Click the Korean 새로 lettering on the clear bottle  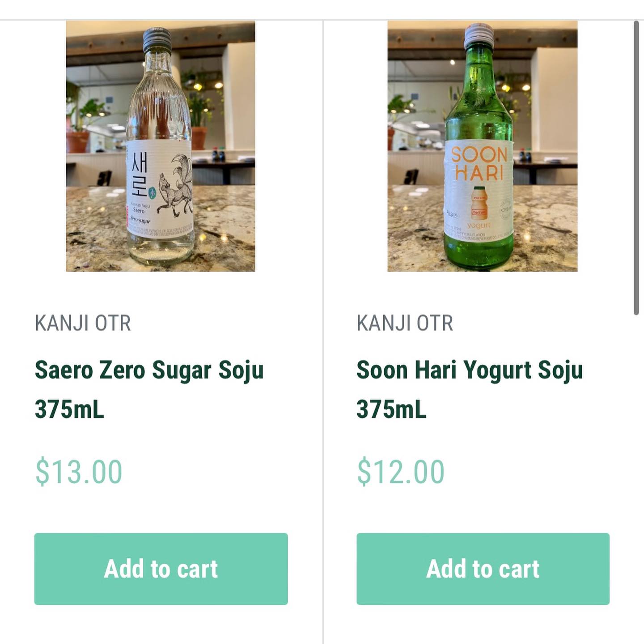pyautogui.click(x=139, y=175)
